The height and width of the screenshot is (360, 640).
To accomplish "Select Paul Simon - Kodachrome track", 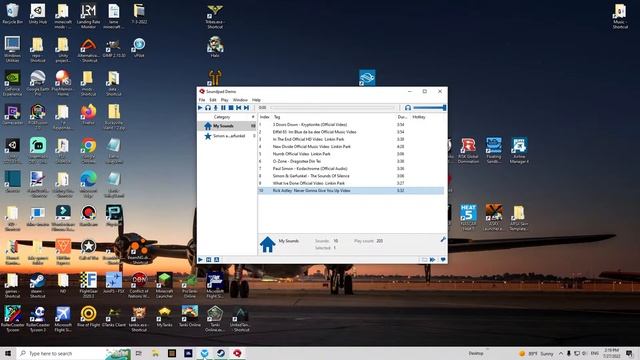I will [x=351, y=169].
